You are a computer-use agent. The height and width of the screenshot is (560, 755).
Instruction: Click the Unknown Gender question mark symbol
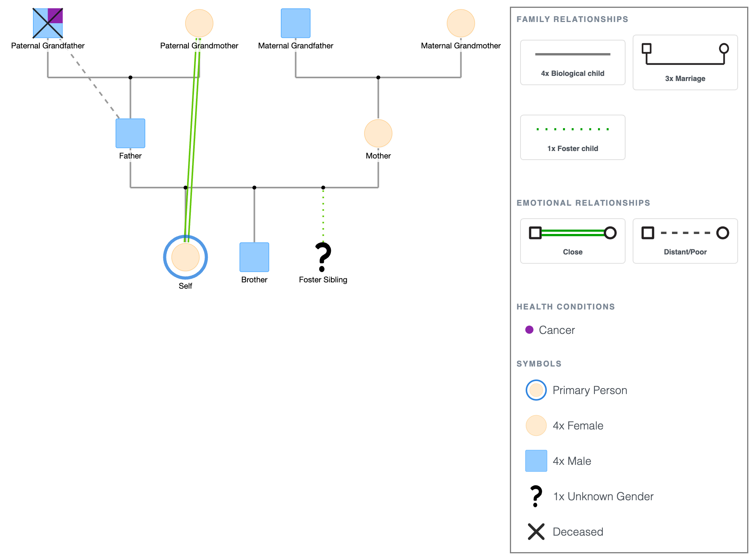coord(536,496)
